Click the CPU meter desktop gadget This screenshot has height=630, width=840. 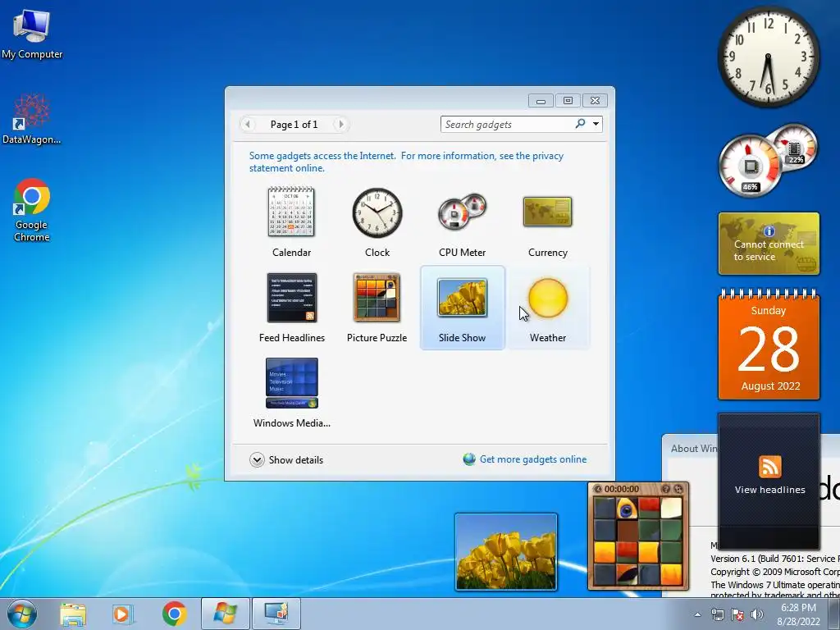768,160
